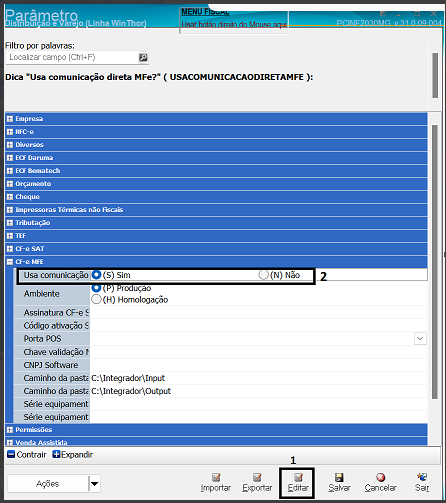Expand the ECF Bematech group
The image size is (446, 503).
(x=10, y=171)
